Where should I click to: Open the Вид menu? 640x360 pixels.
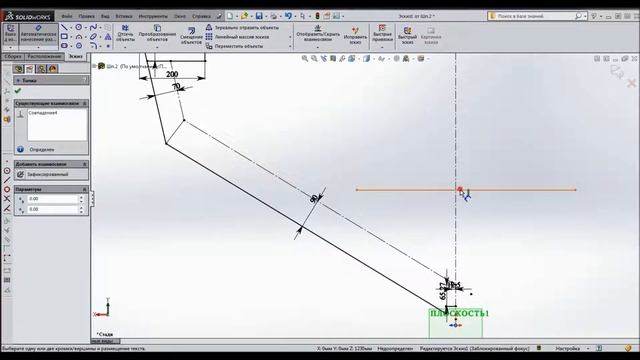(x=105, y=16)
